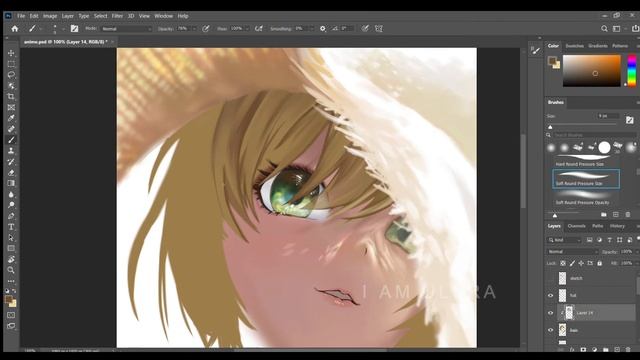Image resolution: width=640 pixels, height=360 pixels.
Task: Select the Move tool
Action: point(11,53)
